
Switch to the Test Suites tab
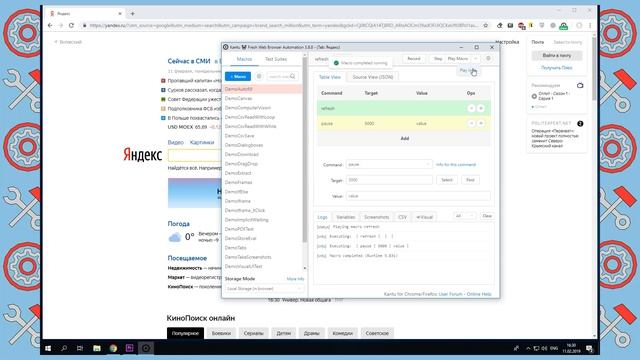276,59
